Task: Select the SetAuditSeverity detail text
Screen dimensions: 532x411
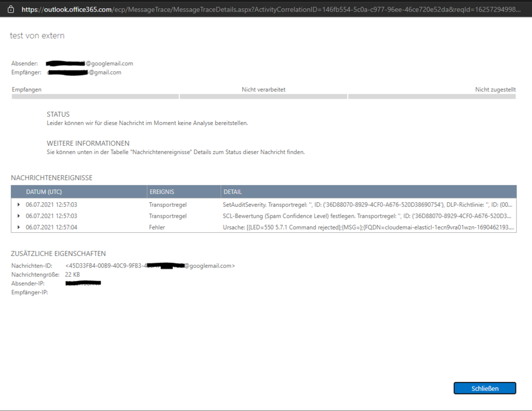Action: point(367,205)
